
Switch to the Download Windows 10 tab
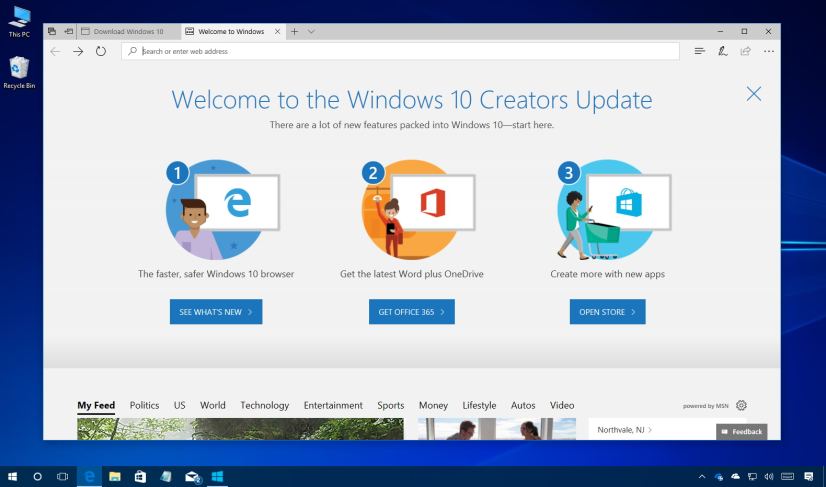pos(129,32)
